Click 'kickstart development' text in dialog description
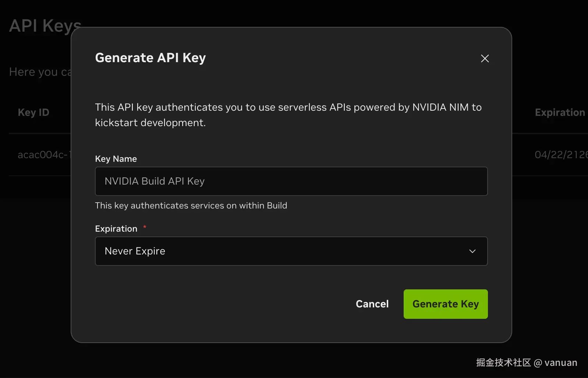The height and width of the screenshot is (378, 588). point(150,123)
